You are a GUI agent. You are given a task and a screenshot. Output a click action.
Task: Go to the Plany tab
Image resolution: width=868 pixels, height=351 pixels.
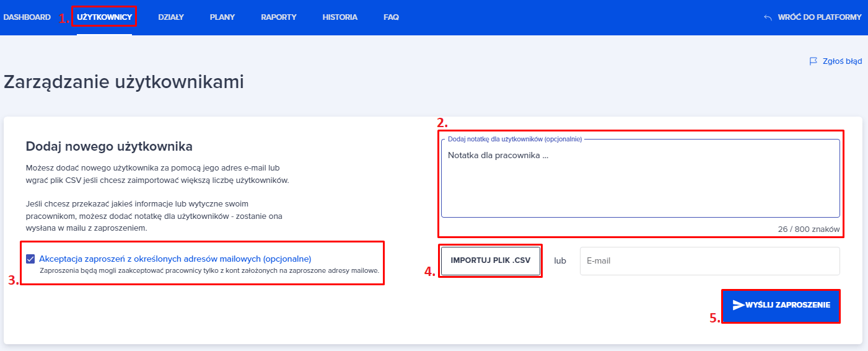click(222, 17)
